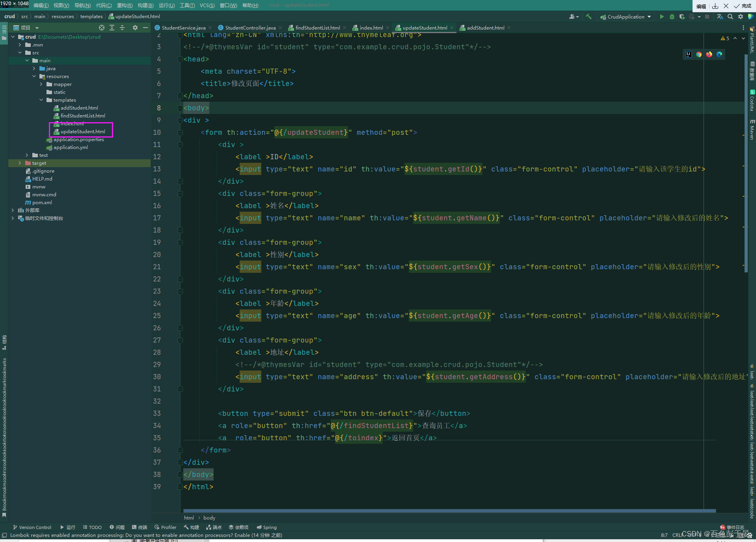
Task: Go to next highlighted error arrow
Action: tap(743, 38)
